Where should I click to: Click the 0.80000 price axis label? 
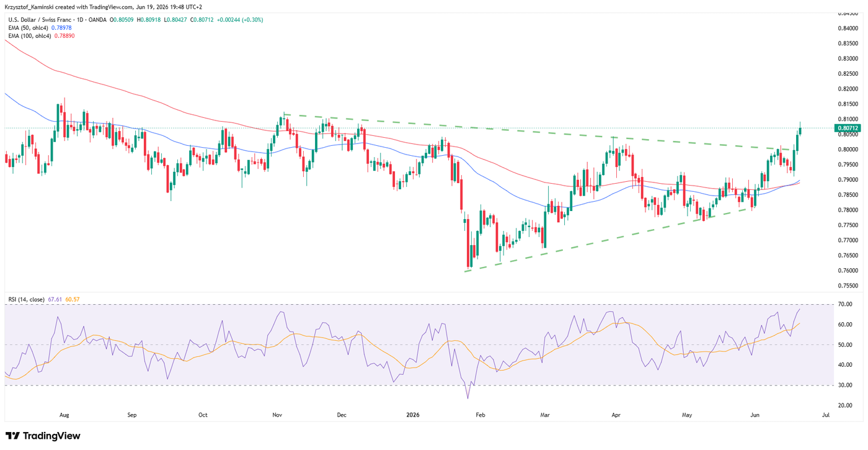(x=848, y=150)
